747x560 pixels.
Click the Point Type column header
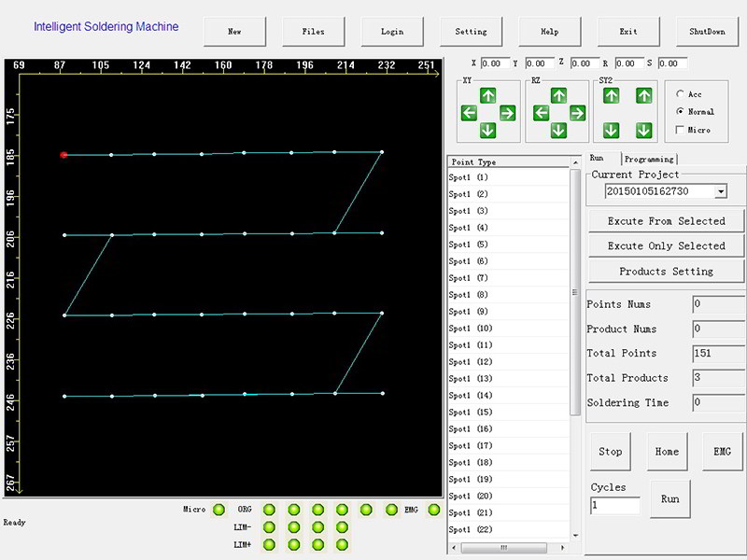pyautogui.click(x=509, y=161)
